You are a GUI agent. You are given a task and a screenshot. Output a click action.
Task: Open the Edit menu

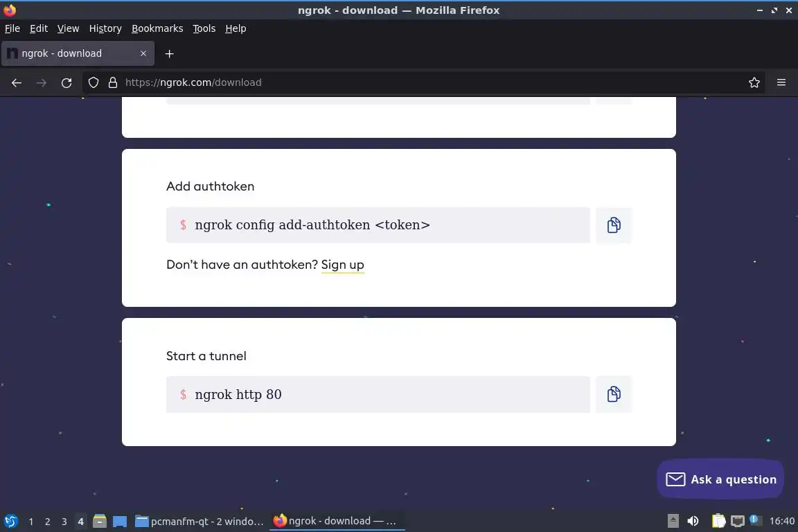click(x=39, y=28)
